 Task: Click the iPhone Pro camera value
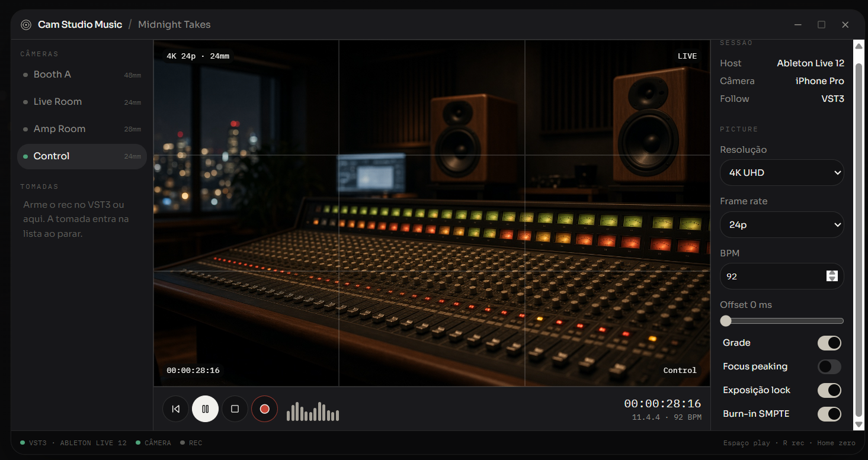[x=820, y=81]
